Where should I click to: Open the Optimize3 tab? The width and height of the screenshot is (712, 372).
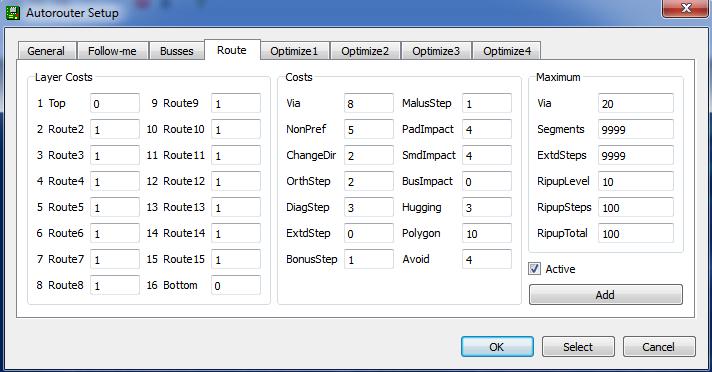tap(436, 51)
